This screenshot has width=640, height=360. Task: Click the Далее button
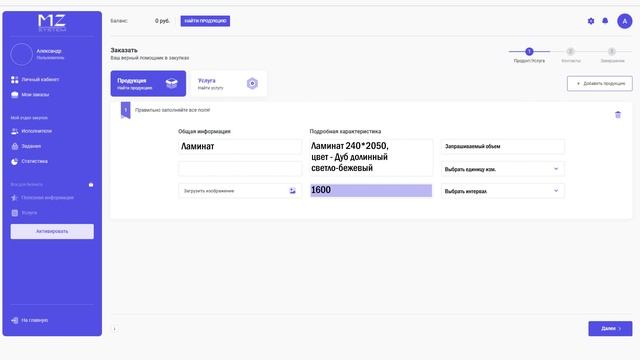coord(610,329)
